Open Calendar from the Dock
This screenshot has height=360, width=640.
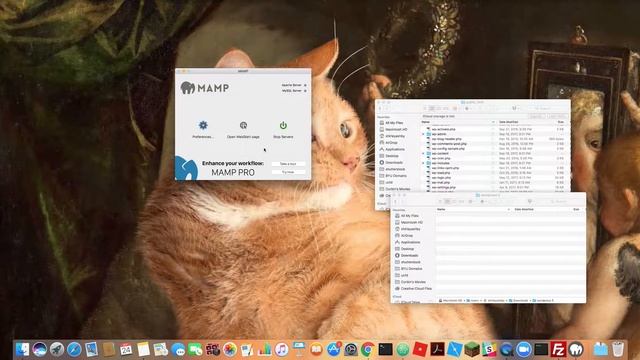click(126, 349)
